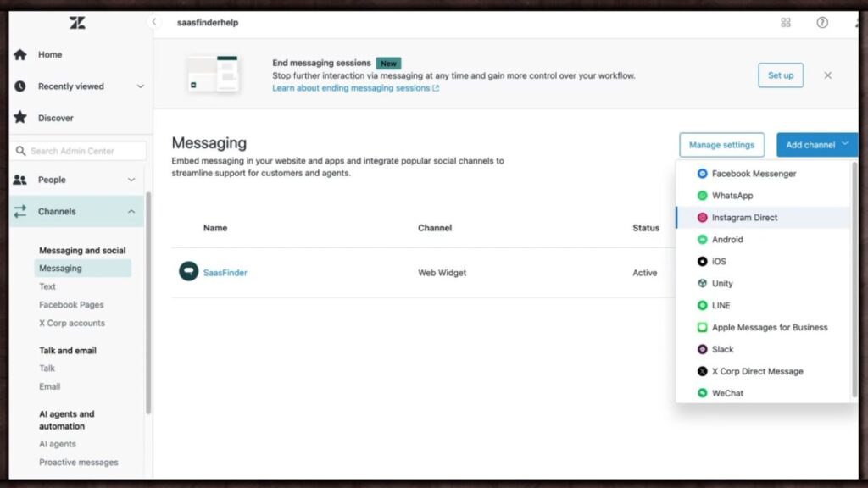Click the external link icon after Learn link
This screenshot has width=868, height=488.
[437, 88]
